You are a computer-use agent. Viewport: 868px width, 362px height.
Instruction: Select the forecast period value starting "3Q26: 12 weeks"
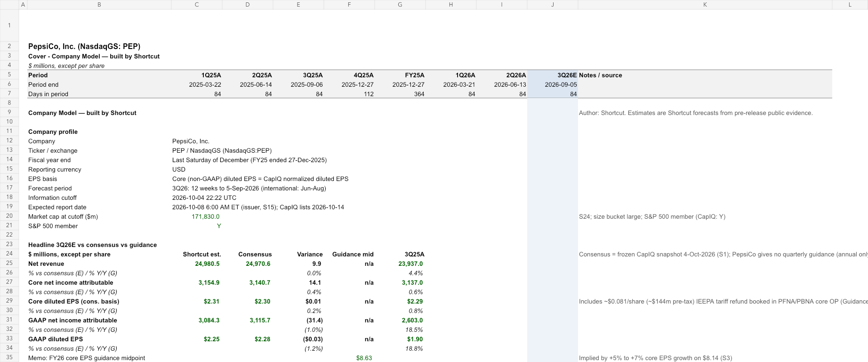click(x=249, y=188)
